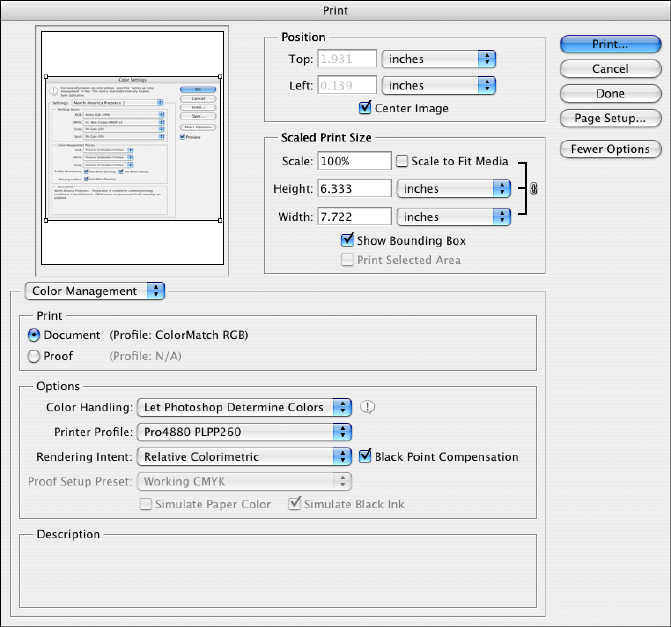Screen dimensions: 671x627
Task: Open the Color Management section dropdown
Action: point(94,291)
